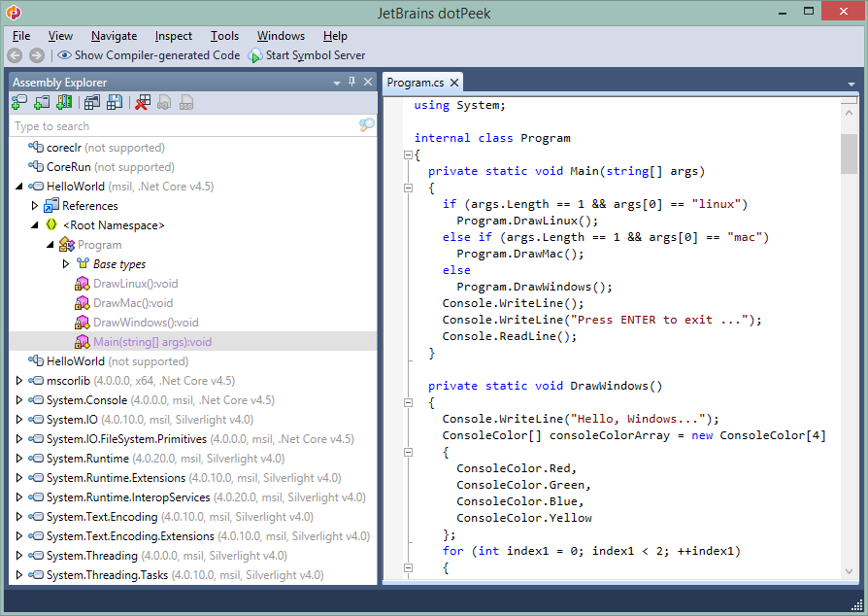Open Assembly Explorer window options dropdown
The image size is (868, 616).
tap(337, 83)
